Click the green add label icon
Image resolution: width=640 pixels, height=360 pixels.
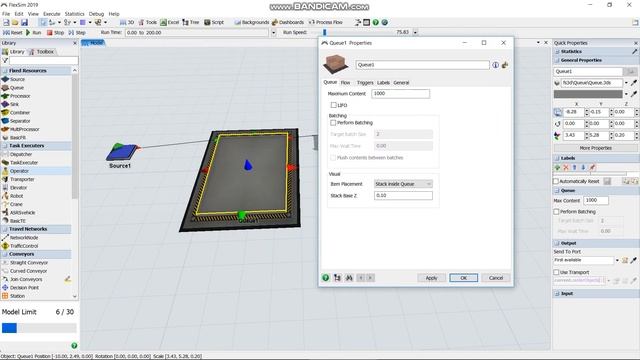tap(558, 167)
